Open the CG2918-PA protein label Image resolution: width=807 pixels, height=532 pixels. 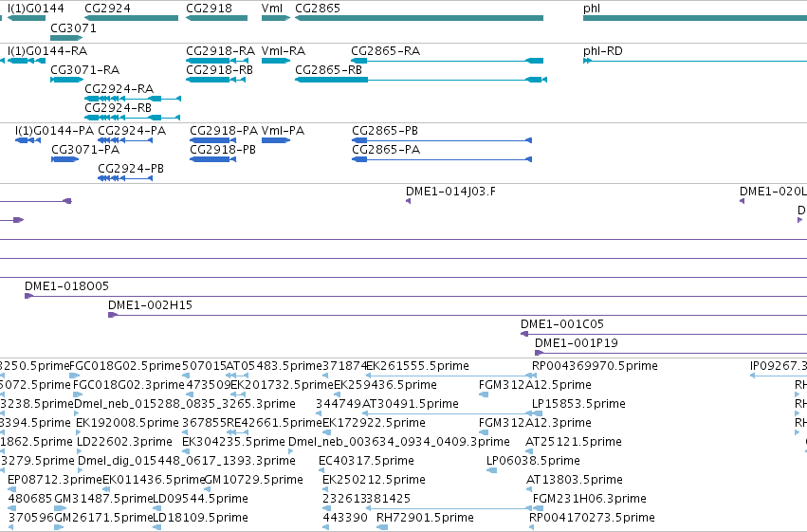pos(224,131)
